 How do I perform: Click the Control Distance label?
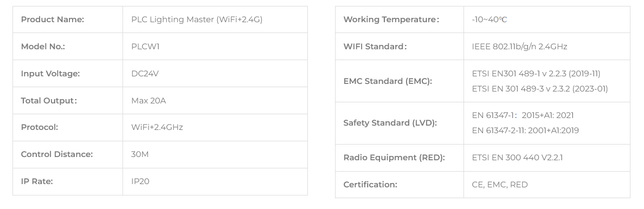57,154
